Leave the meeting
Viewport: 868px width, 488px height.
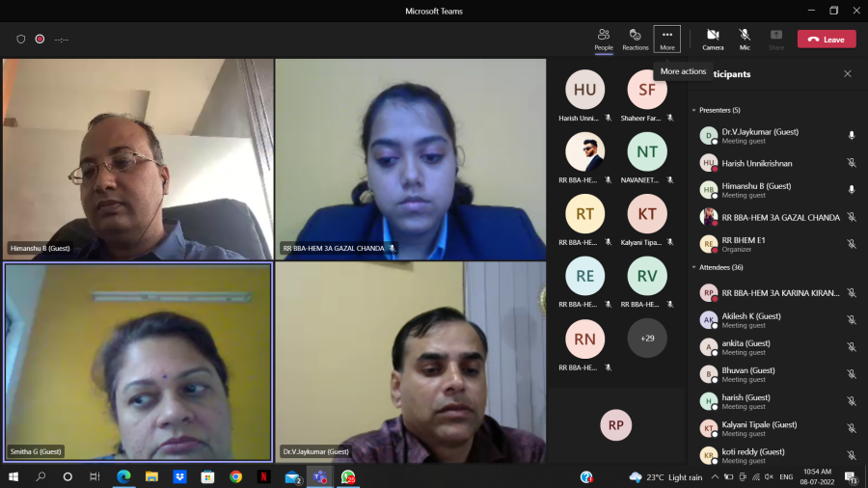click(826, 40)
